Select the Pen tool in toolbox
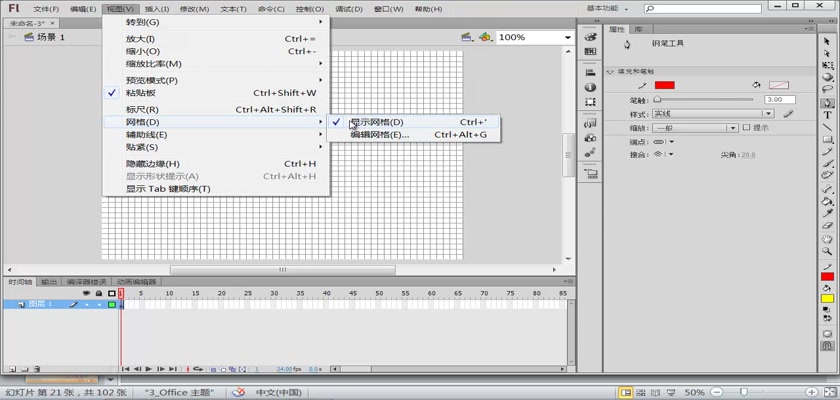 [x=827, y=103]
